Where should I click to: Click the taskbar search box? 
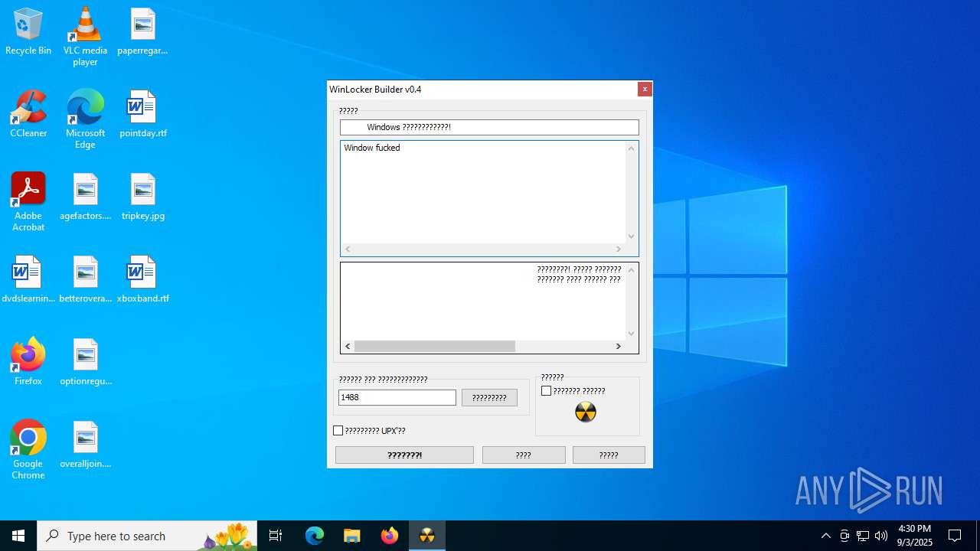pos(147,536)
